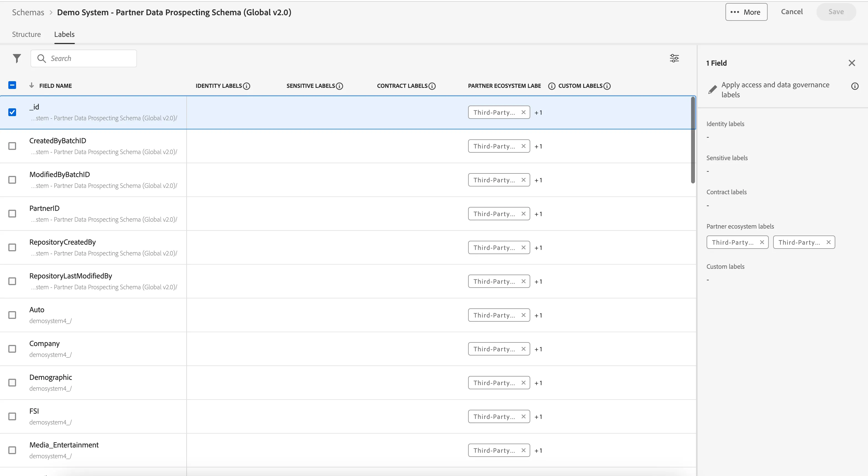Remove first Third-Party tag in side panel
This screenshot has height=476, width=868.
762,242
